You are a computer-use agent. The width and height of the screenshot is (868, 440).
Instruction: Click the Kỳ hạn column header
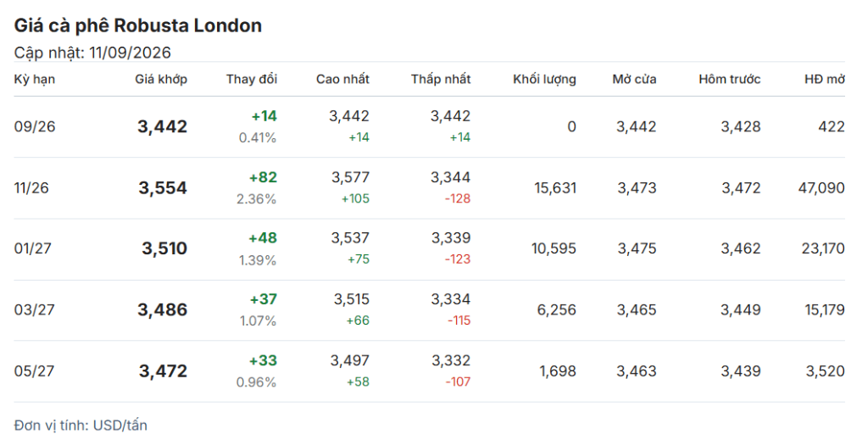tap(34, 79)
